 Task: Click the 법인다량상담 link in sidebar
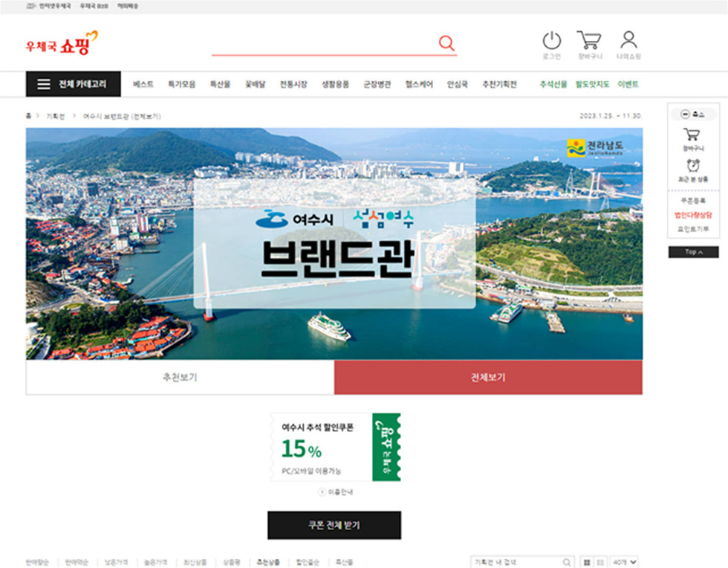pyautogui.click(x=692, y=215)
